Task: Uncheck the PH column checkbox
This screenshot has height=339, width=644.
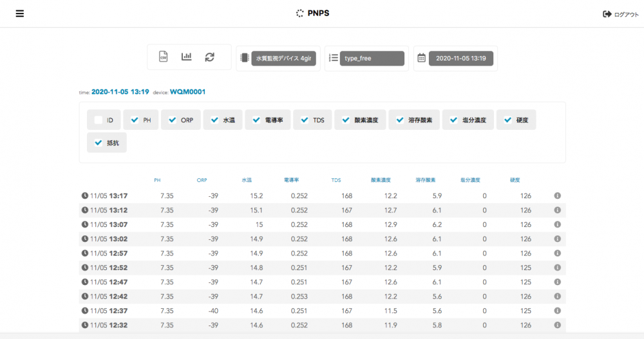Action: tap(135, 120)
